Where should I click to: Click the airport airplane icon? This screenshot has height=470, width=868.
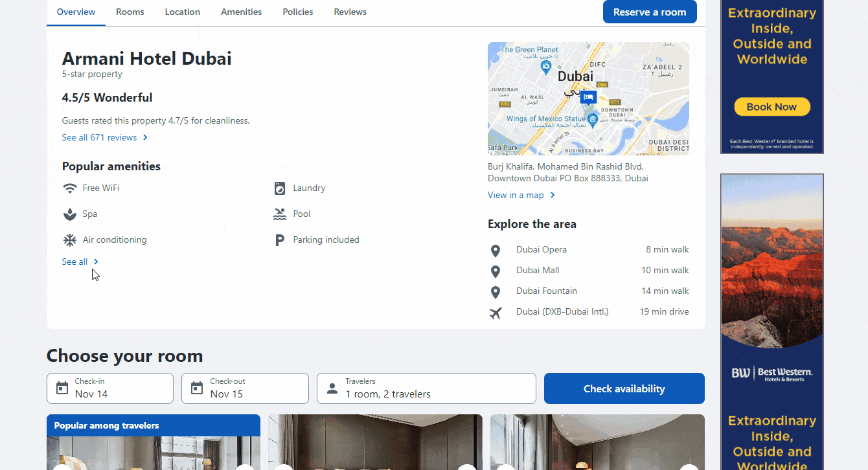[496, 313]
